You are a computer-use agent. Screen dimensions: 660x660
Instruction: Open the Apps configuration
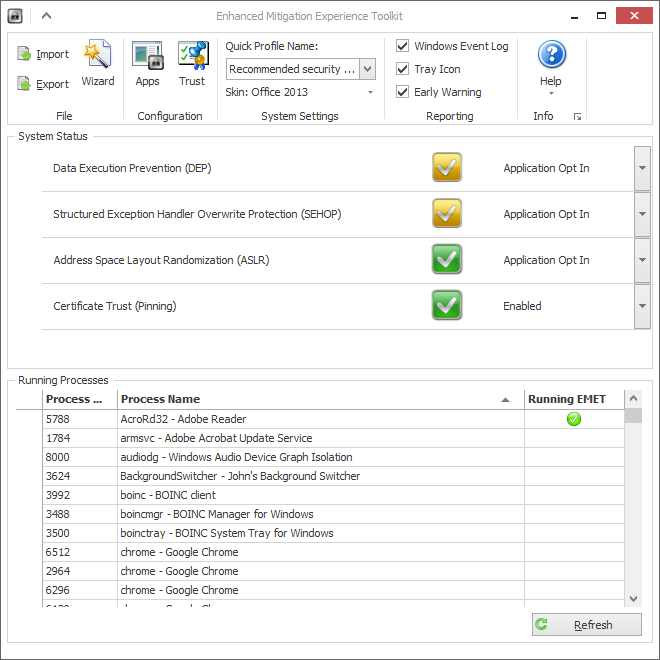[x=147, y=63]
